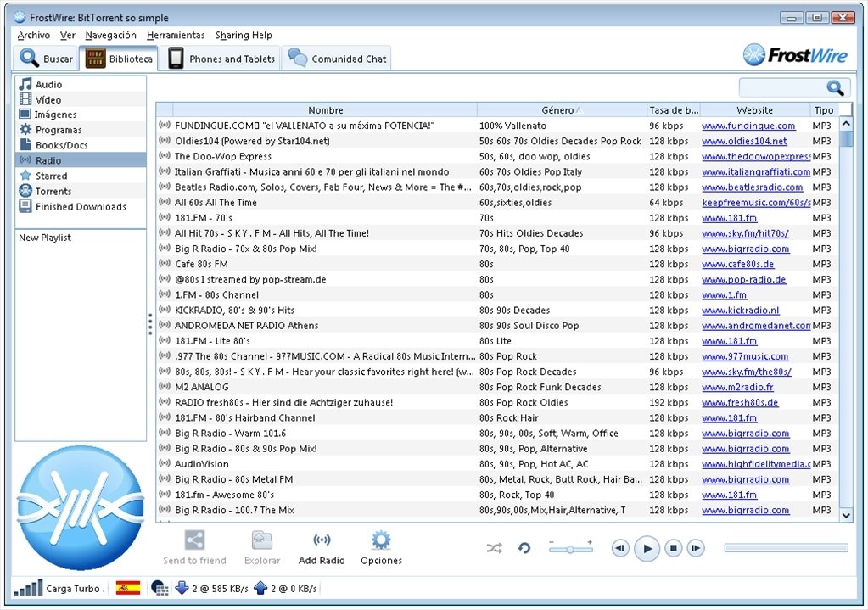Click the library search magnifier icon

[835, 87]
